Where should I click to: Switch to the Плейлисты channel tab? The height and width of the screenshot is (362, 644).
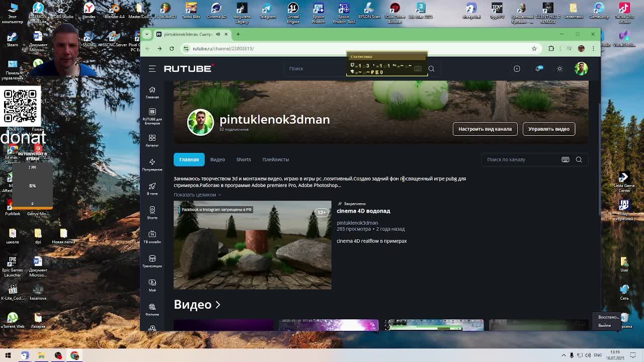tap(275, 159)
